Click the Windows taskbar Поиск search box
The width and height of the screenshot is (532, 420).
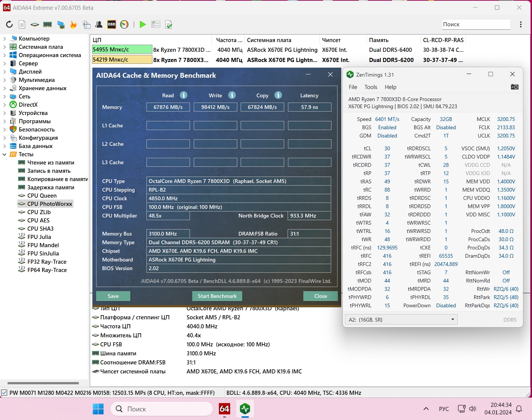[161, 409]
